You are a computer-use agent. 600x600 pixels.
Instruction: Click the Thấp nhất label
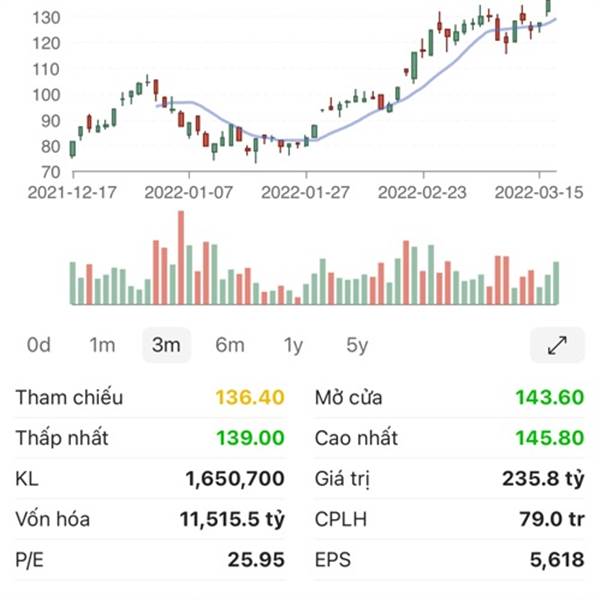[62, 438]
